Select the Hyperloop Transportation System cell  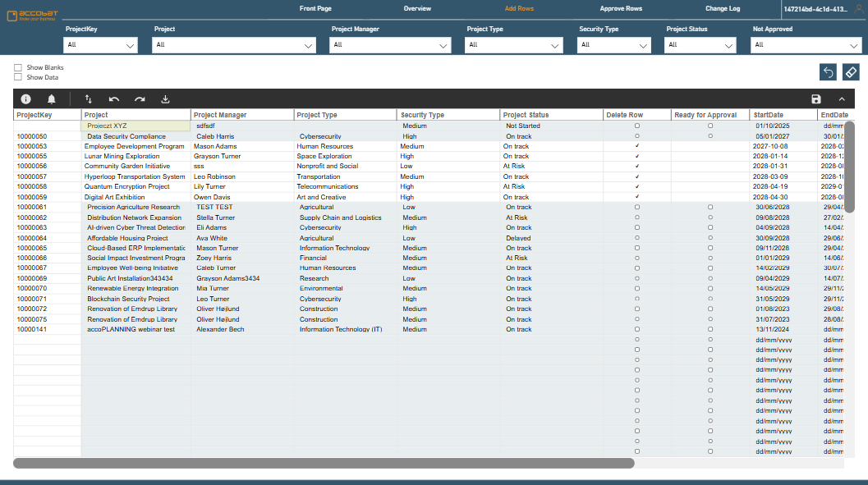(x=135, y=176)
